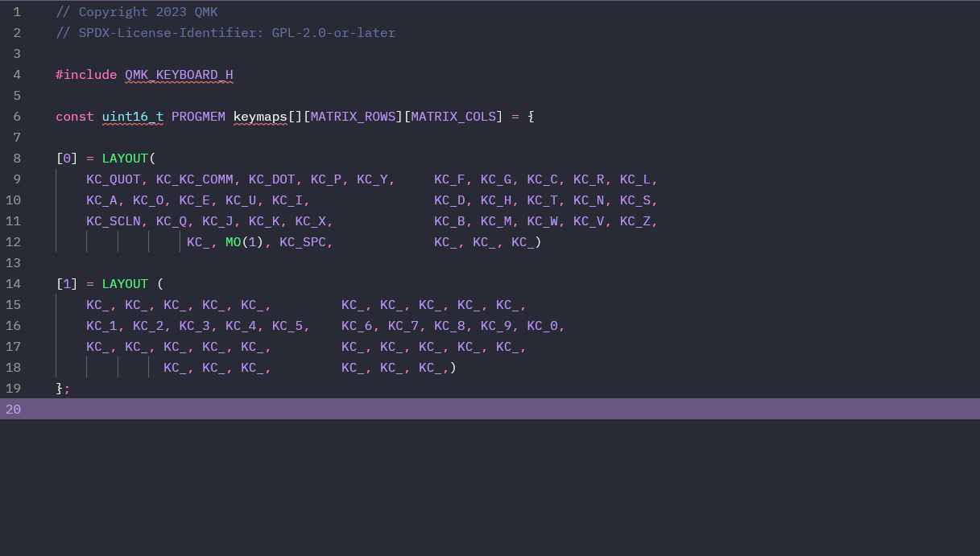Click the KC_X keycode
This screenshot has width=980, height=556.
(311, 221)
